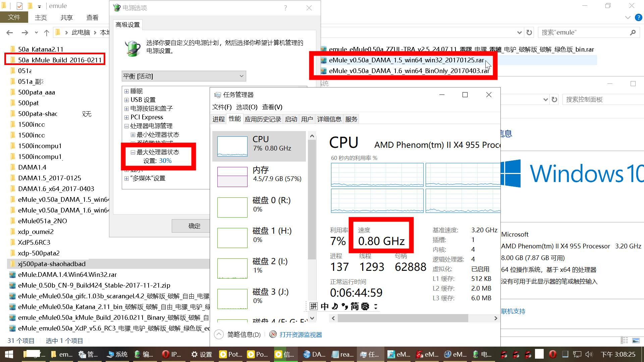Collapse the 处理器电源管理 node
The height and width of the screenshot is (362, 644).
pos(126,126)
